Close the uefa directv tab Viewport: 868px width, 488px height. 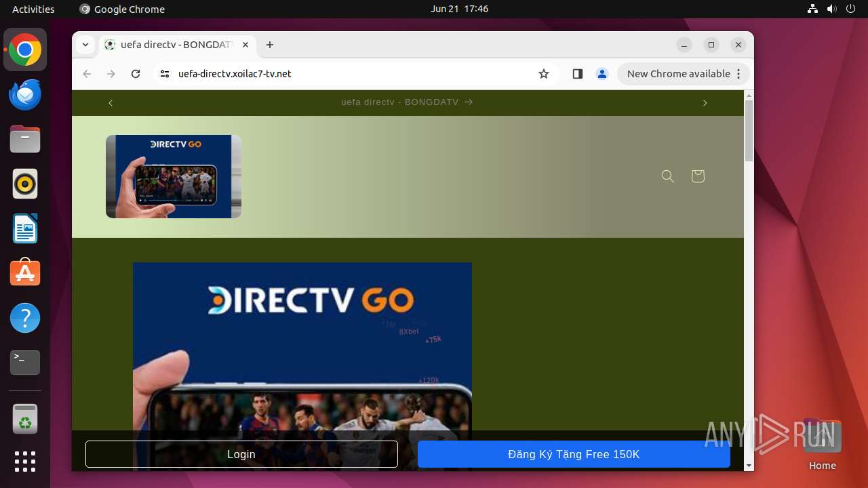pos(245,45)
